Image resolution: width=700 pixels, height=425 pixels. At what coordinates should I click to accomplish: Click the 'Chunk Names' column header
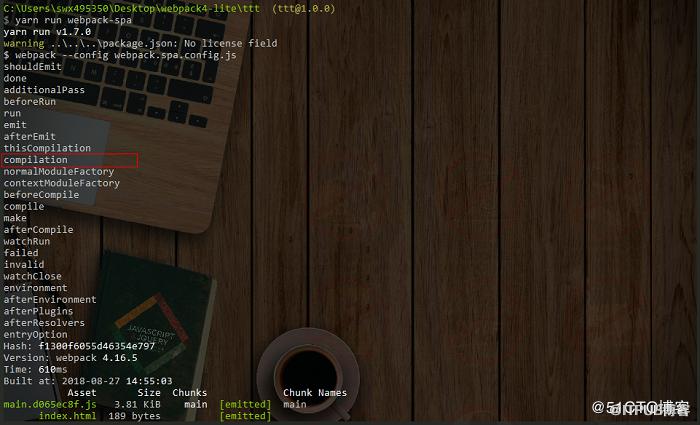[315, 392]
